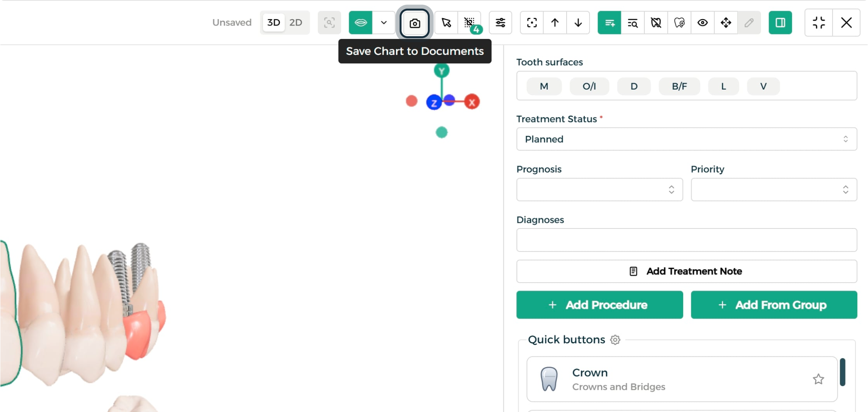Click the unlabeled red dot on the gizmo
Screen dimensions: 868x412
(412, 101)
